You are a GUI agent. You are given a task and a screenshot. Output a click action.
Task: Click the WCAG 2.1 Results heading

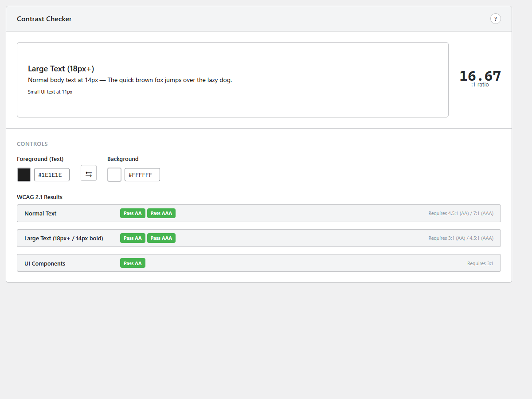(x=39, y=197)
